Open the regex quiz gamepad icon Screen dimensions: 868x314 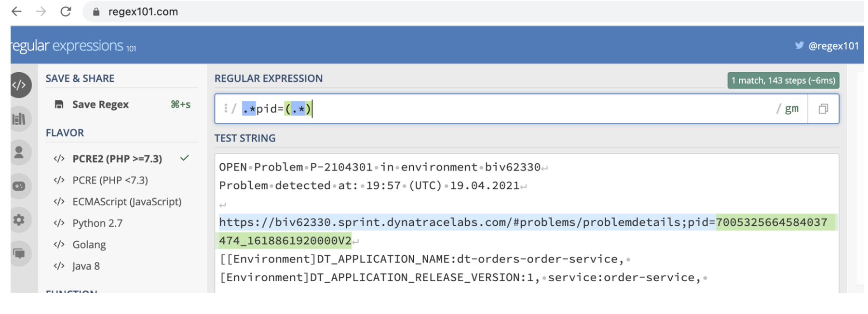click(19, 186)
